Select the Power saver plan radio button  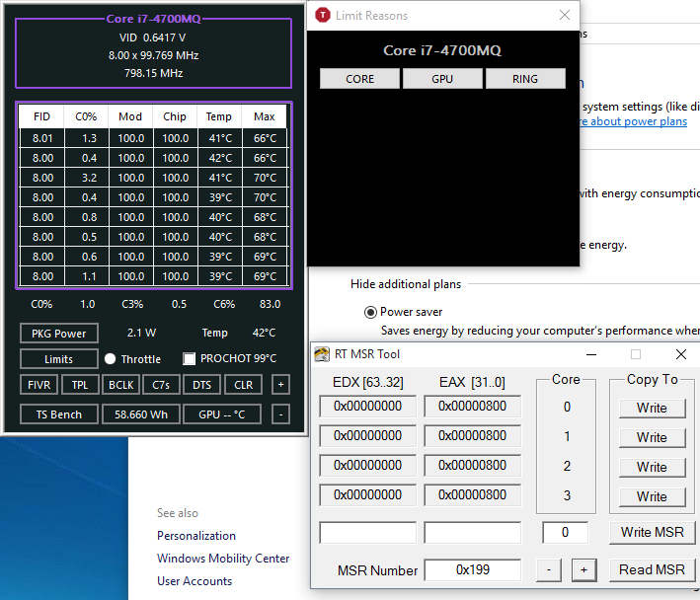[x=371, y=312]
